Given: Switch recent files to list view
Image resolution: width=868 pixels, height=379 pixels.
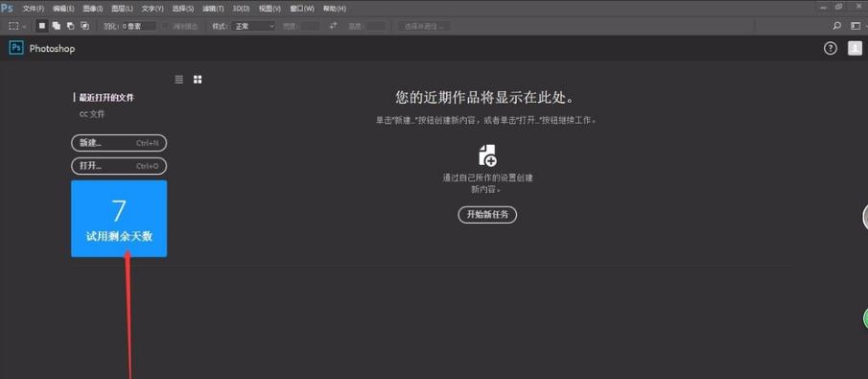Looking at the screenshot, I should 178,80.
